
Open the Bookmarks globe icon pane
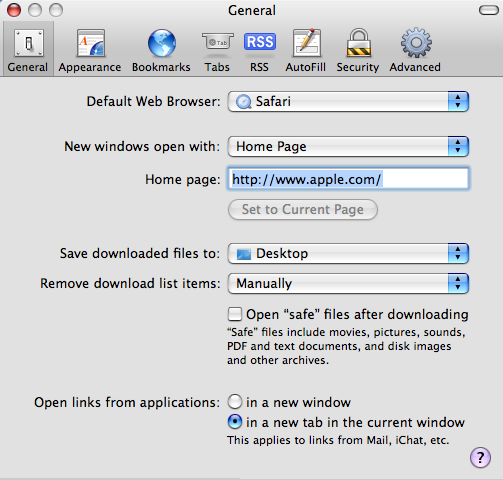161,51
